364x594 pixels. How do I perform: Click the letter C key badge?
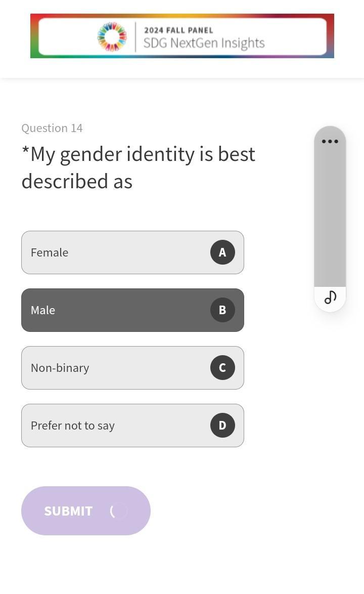(x=222, y=368)
